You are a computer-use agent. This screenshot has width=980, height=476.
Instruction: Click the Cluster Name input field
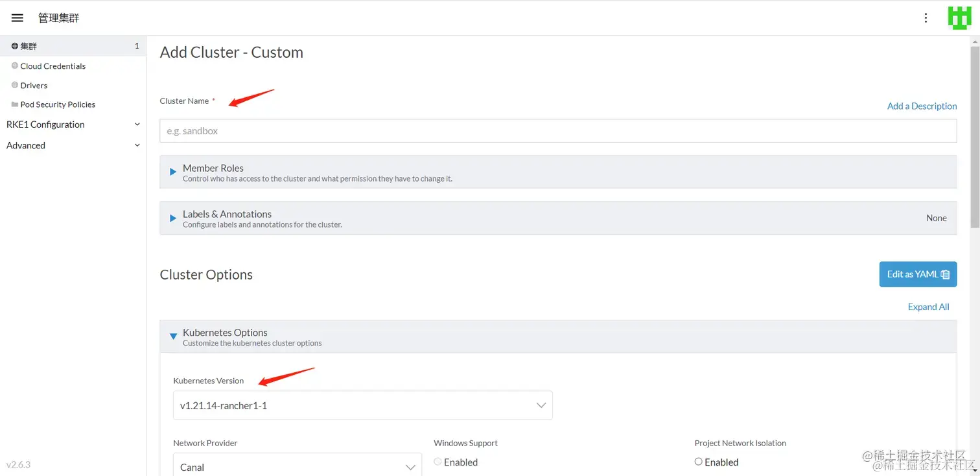[558, 130]
